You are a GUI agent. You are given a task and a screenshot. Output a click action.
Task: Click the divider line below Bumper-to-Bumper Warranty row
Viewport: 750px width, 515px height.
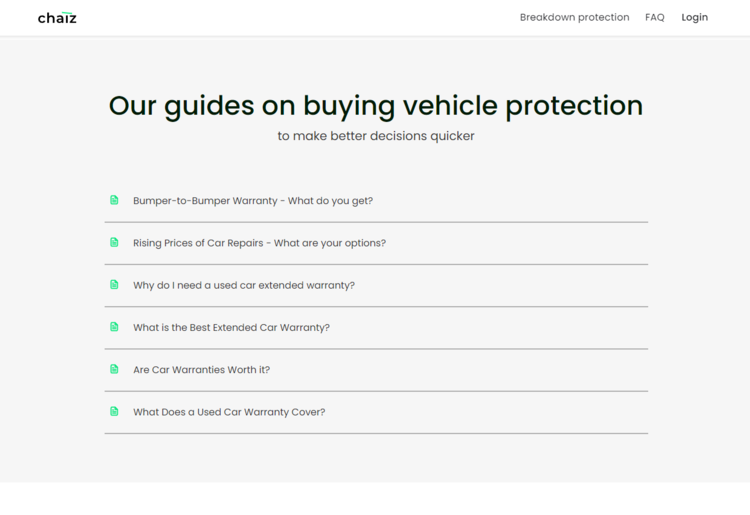point(376,222)
